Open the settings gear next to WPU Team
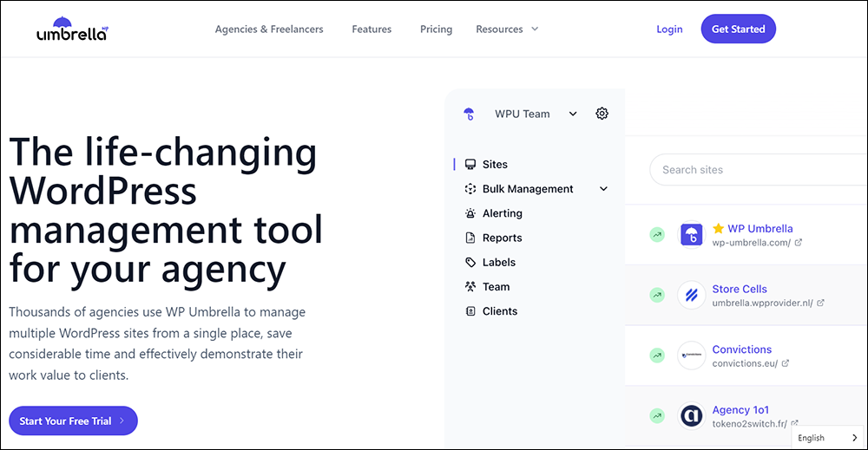The image size is (868, 450). point(602,114)
